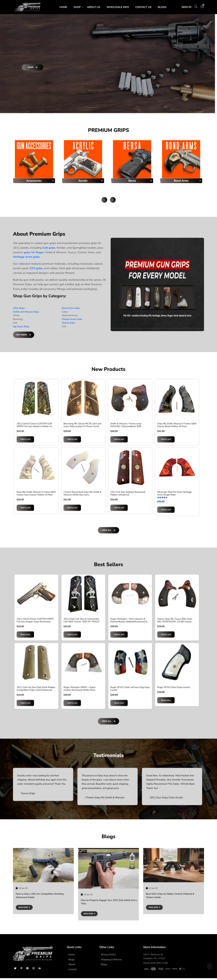Open the search icon in header
217x980 pixels.
196,7
